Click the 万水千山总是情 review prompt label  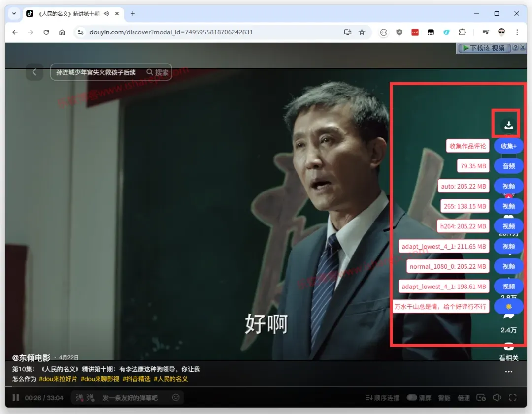click(x=440, y=307)
